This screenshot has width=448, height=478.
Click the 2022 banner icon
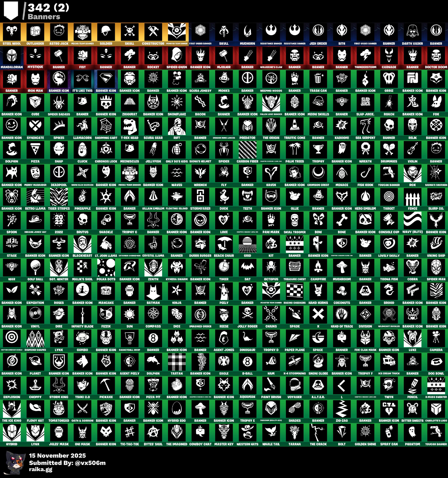[x=59, y=221]
